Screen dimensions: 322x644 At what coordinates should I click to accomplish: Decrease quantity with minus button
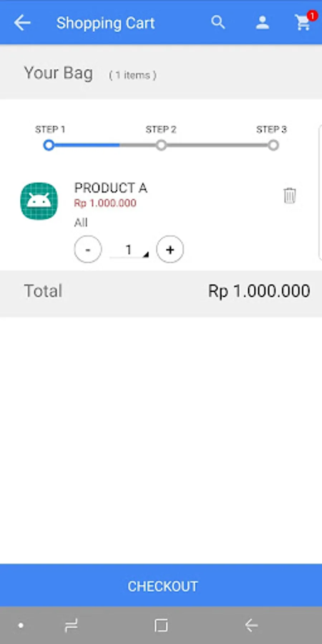point(88,249)
